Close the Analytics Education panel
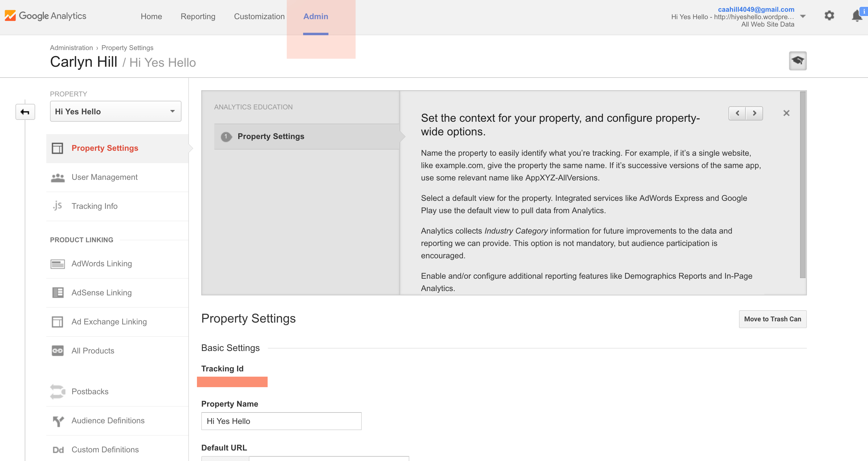Image resolution: width=868 pixels, height=461 pixels. click(x=786, y=113)
